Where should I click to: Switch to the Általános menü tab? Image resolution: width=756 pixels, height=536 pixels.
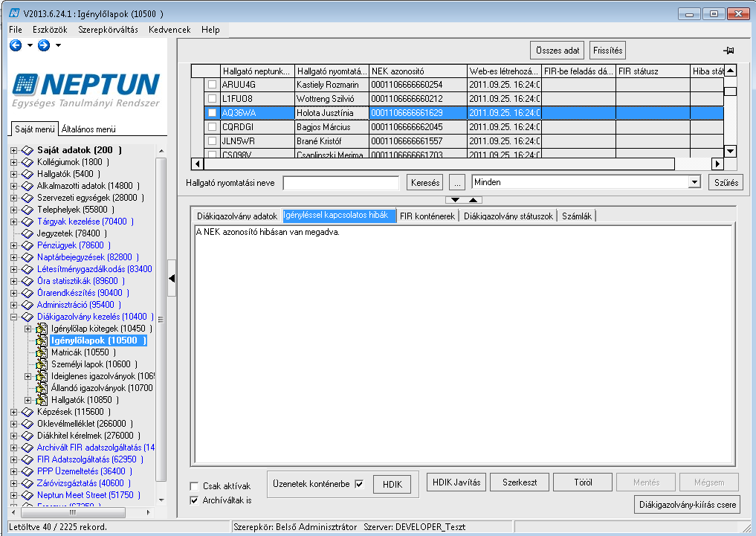point(88,129)
